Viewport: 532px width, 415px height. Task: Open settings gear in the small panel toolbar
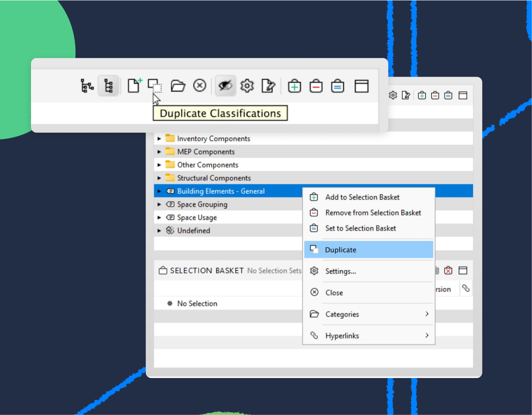pos(393,95)
